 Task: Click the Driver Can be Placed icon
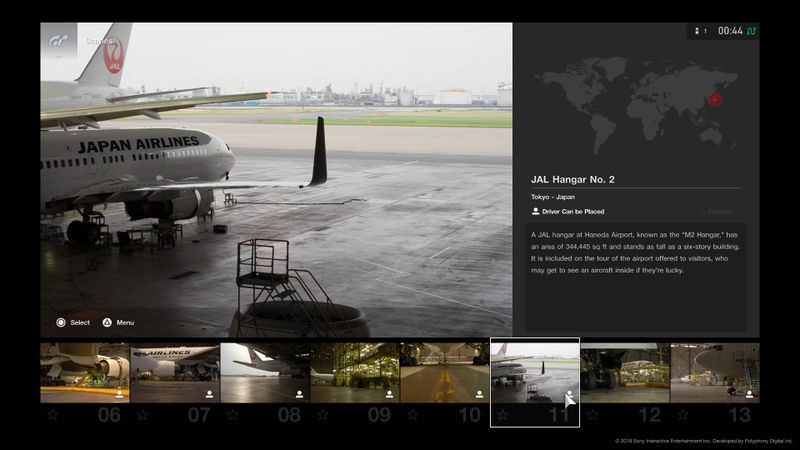(x=535, y=212)
